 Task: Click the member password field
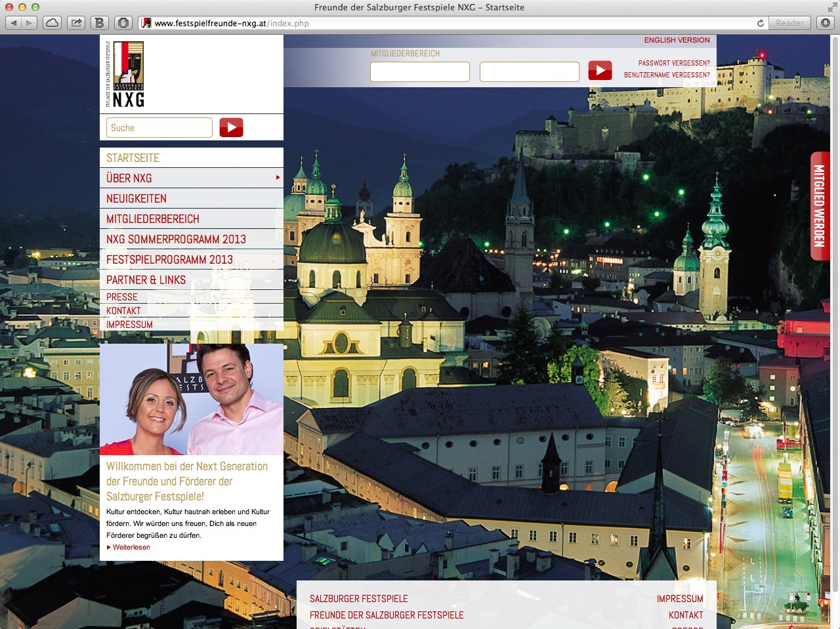click(x=530, y=71)
